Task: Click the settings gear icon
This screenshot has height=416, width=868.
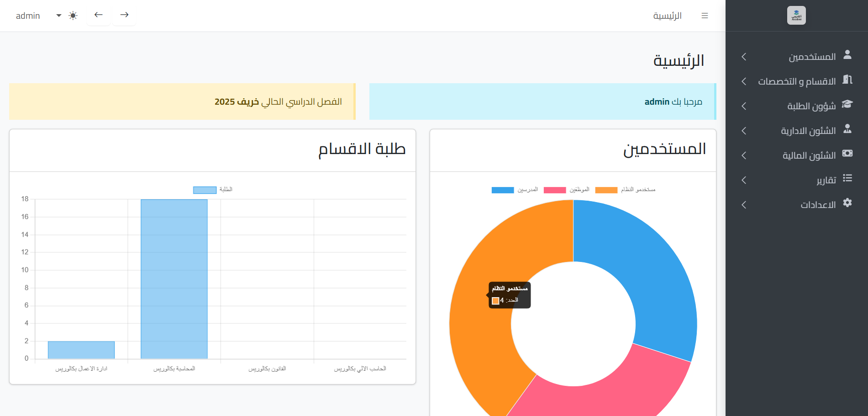Action: (x=847, y=203)
